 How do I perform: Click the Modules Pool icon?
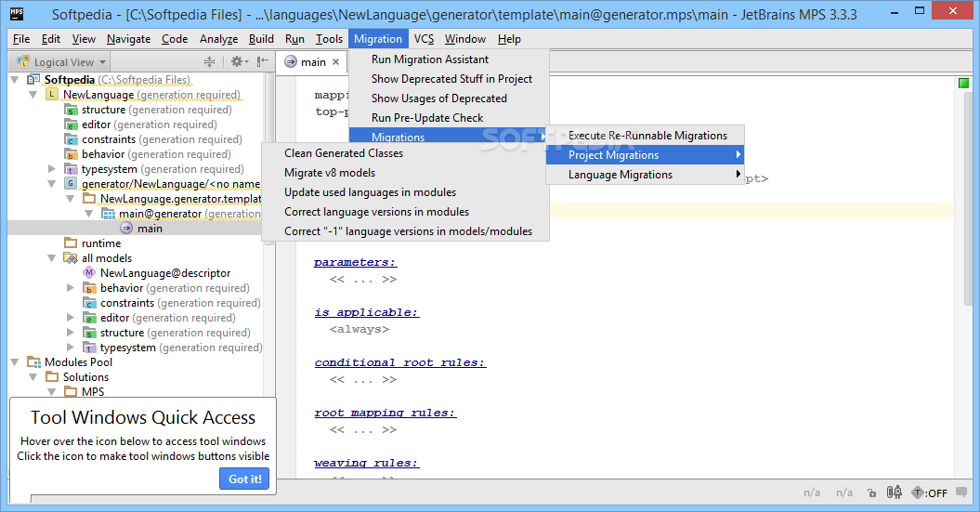(33, 362)
